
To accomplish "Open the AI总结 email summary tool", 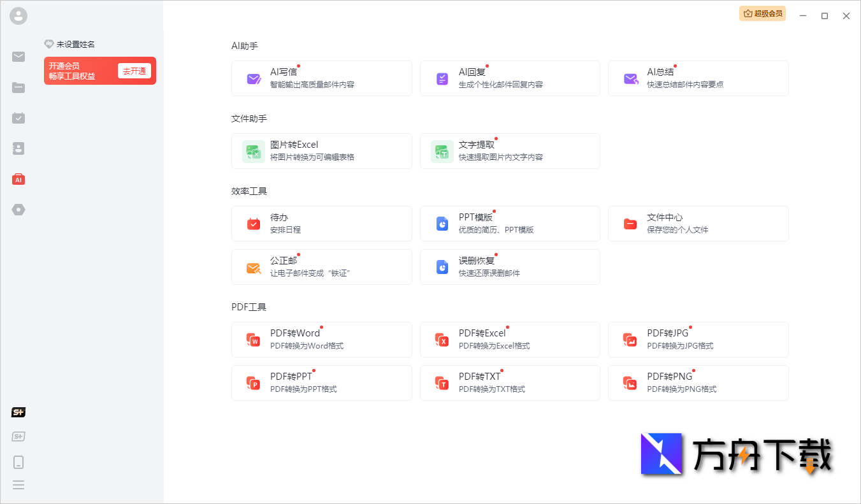I will [x=698, y=78].
